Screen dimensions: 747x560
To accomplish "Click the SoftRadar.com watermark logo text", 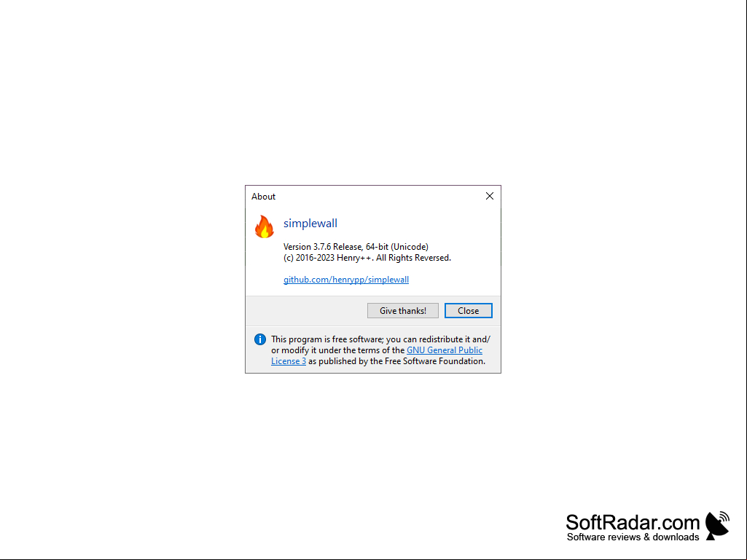I will pos(633,522).
